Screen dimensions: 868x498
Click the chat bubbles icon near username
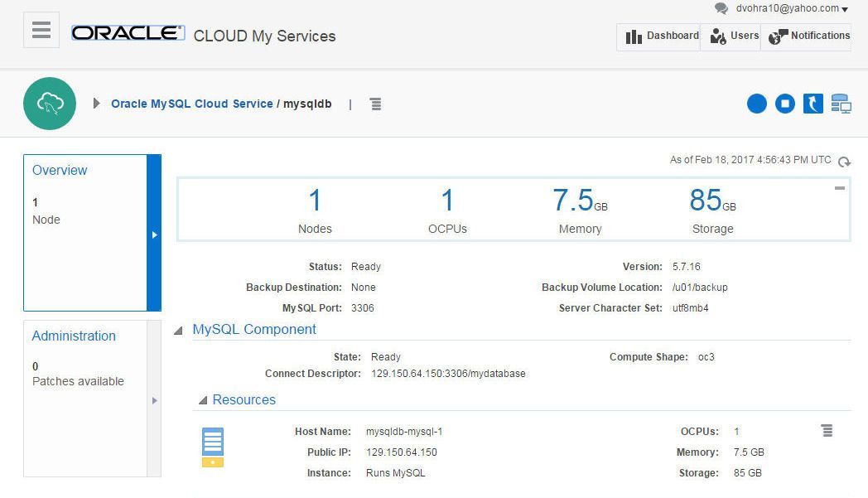pyautogui.click(x=721, y=8)
